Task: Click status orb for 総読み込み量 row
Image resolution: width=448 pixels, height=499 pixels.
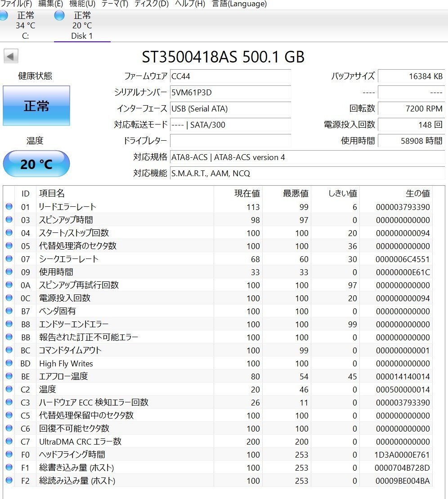Action: [9, 481]
